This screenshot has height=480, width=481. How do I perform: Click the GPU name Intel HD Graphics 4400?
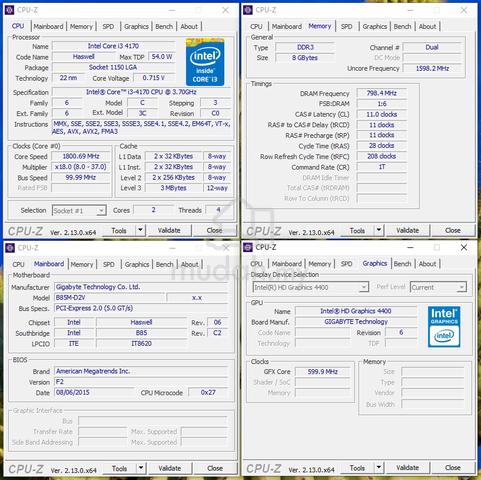(356, 311)
